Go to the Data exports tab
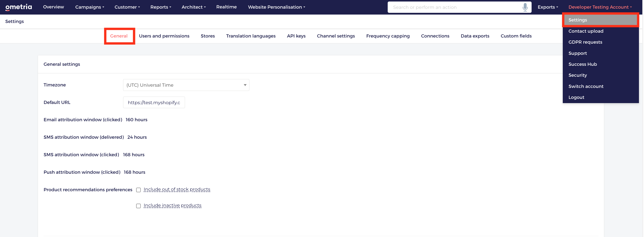This screenshot has height=237, width=644. tap(475, 36)
